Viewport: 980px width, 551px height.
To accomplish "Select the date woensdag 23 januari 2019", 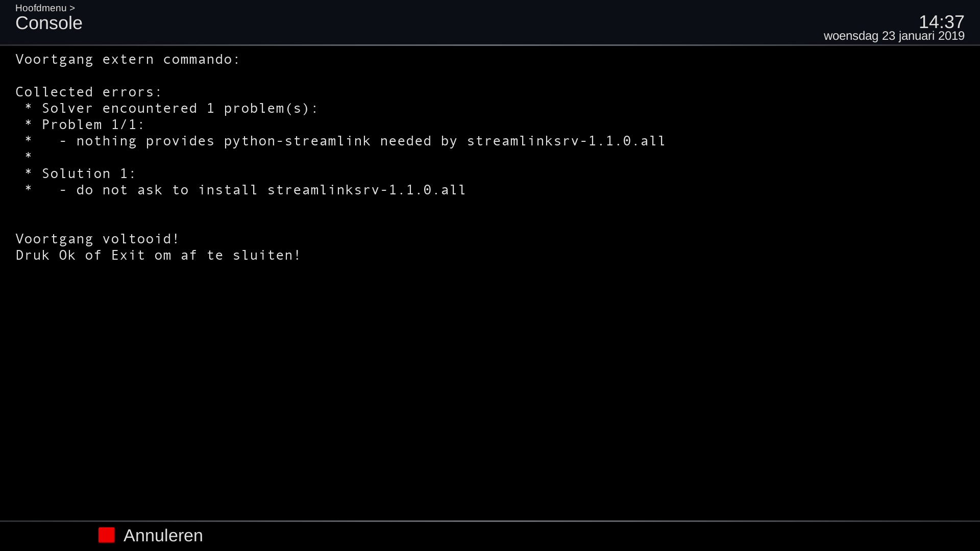I will coord(894,36).
